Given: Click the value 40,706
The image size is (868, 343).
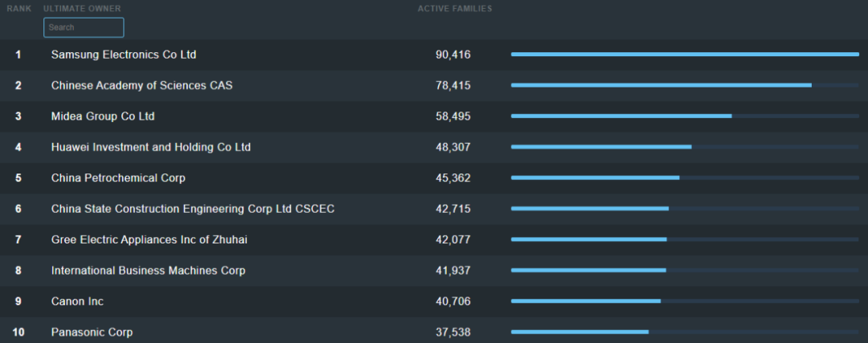Looking at the screenshot, I should coord(452,301).
